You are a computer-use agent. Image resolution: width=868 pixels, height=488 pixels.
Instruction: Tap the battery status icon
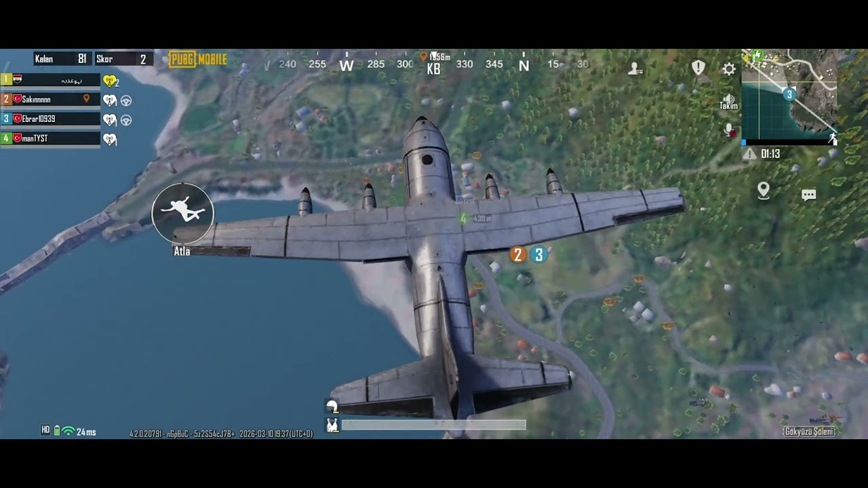coord(57,430)
